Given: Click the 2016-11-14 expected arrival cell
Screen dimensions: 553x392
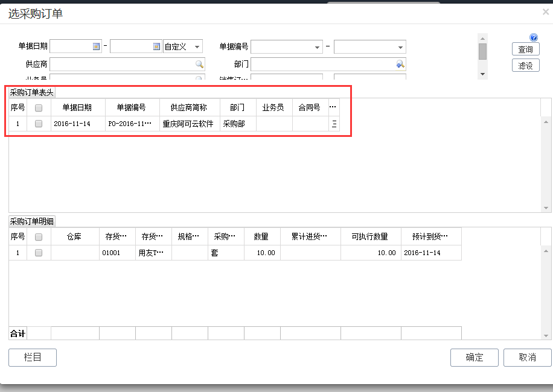Looking at the screenshot, I should click(431, 253).
